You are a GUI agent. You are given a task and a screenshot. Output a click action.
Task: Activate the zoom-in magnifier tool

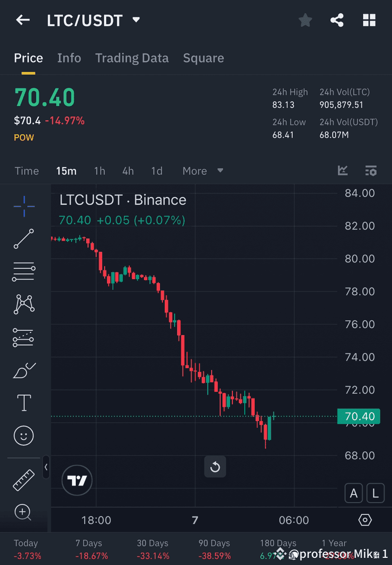tap(24, 512)
